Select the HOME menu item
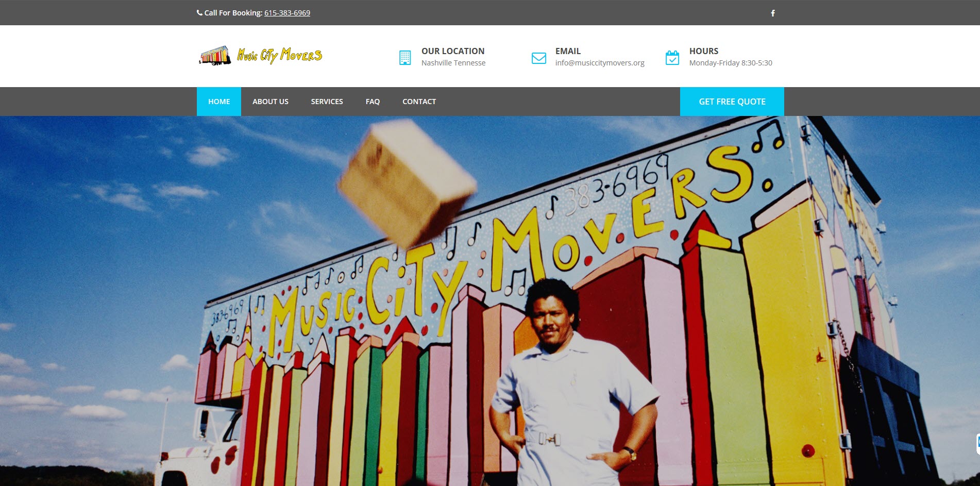Screen dimensions: 980x486 pos(219,102)
